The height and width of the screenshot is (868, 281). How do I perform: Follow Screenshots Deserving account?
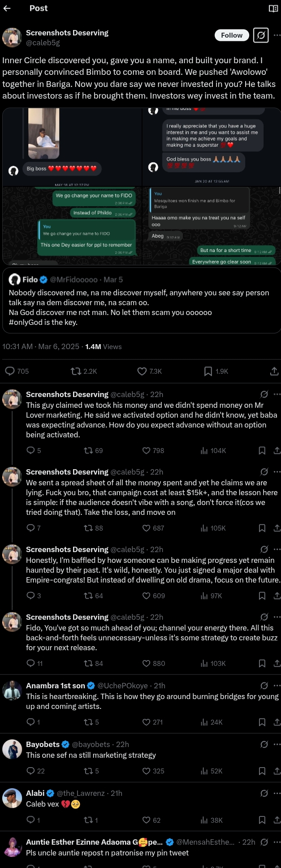coord(232,35)
